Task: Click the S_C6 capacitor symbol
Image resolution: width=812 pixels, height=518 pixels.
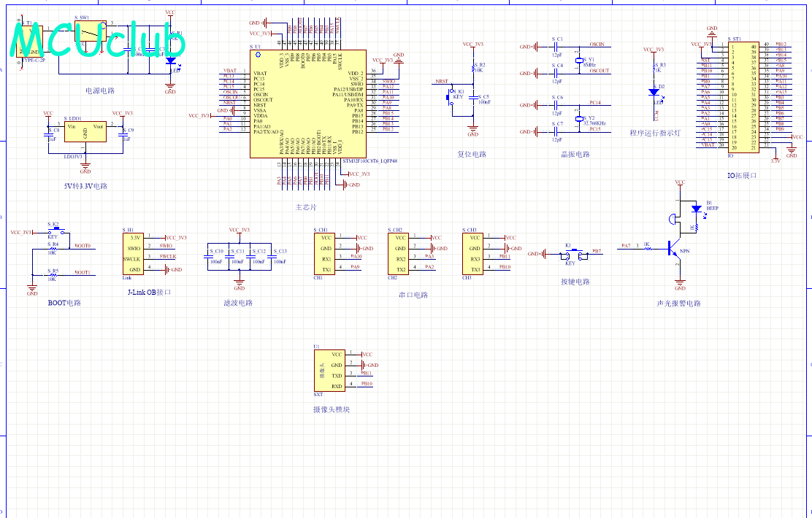Action: click(556, 105)
